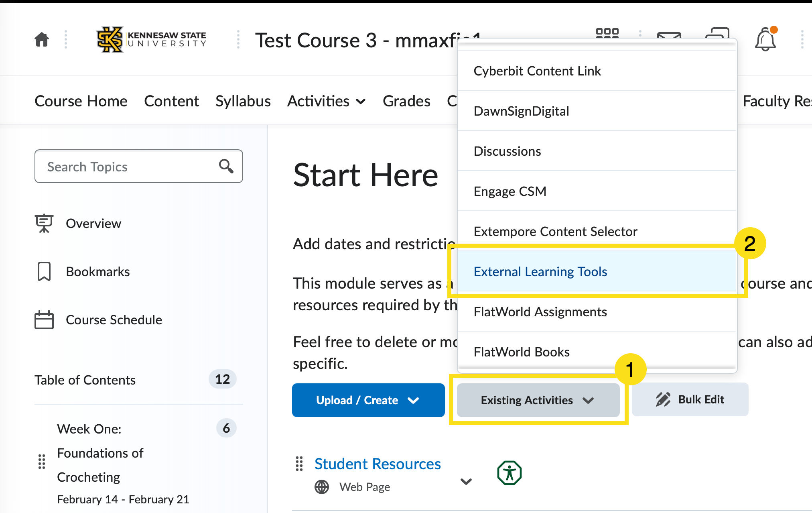Expand the Student Resources chevron
This screenshot has width=812, height=513.
point(466,481)
